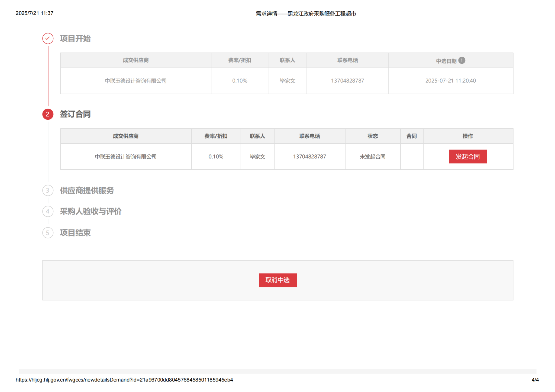Image resolution: width=555 pixels, height=392 pixels.
Task: Click the 状态 column header
Action: pyautogui.click(x=372, y=136)
